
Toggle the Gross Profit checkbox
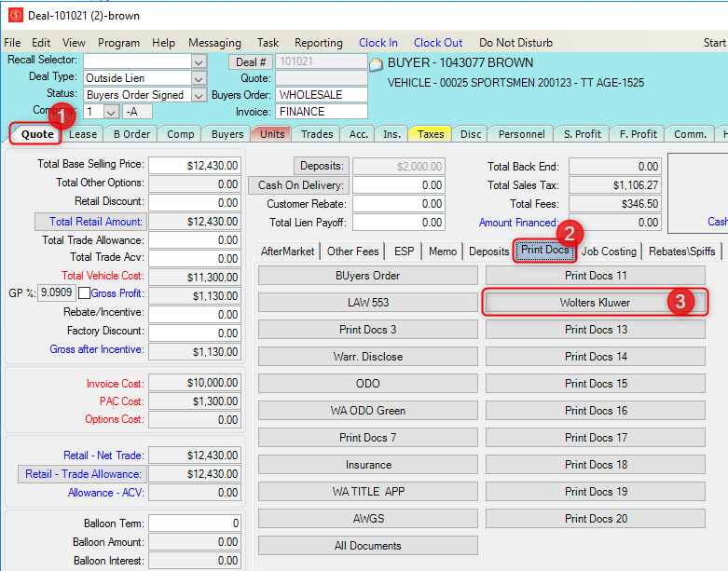click(84, 293)
